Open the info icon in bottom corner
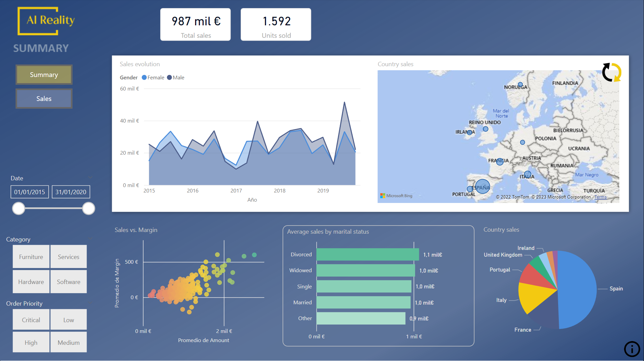The width and height of the screenshot is (644, 361). (x=631, y=349)
